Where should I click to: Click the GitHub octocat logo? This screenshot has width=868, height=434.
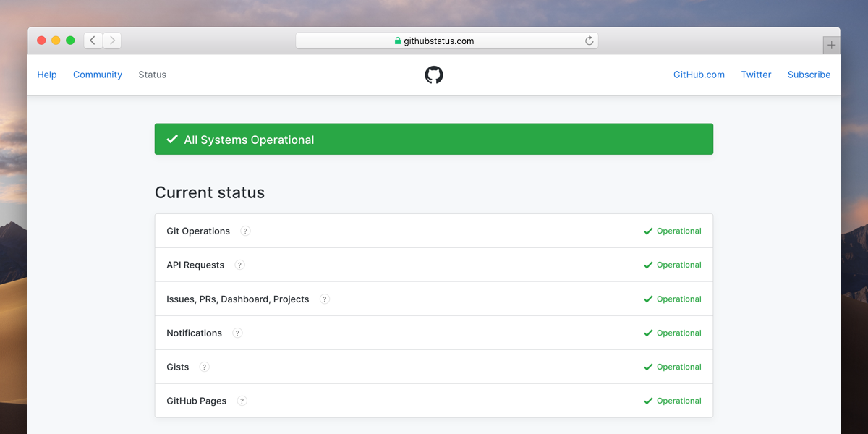(434, 75)
